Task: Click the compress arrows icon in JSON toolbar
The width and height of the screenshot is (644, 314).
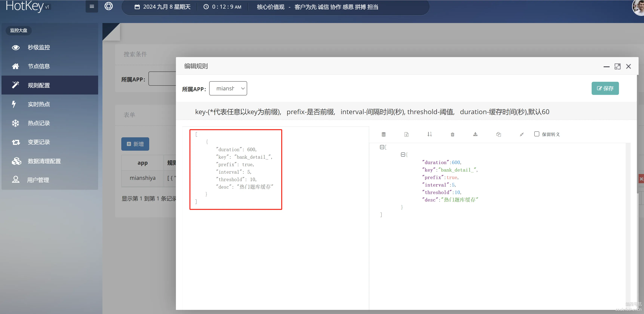Action: 522,134
